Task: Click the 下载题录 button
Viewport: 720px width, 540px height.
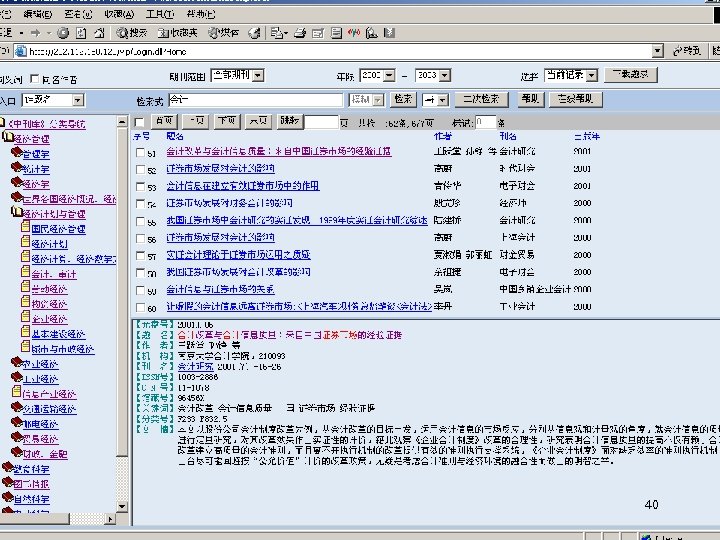Action: point(631,74)
